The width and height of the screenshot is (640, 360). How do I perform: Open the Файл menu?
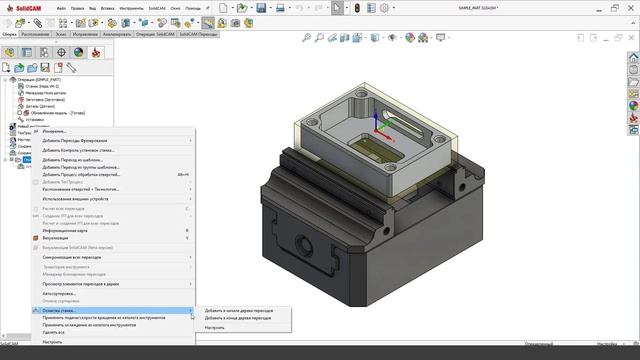[x=61, y=8]
